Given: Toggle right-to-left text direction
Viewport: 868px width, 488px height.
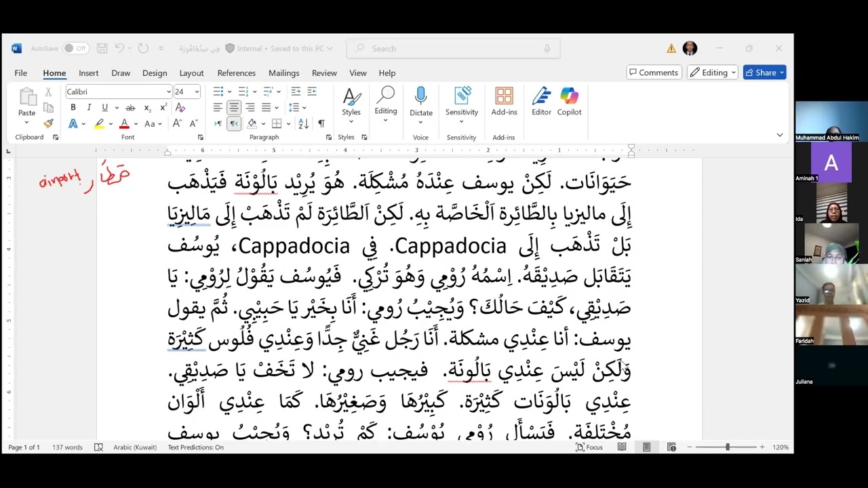Looking at the screenshot, I should click(234, 123).
